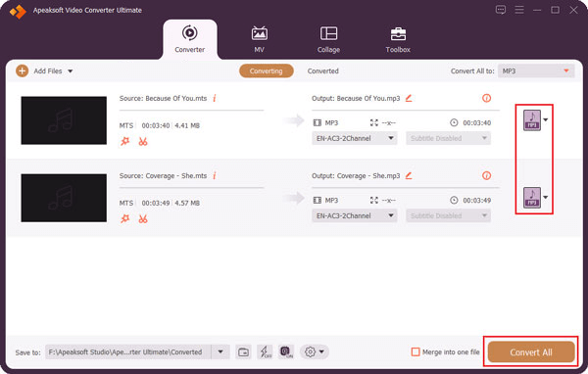Enable Merge into one file checkbox
588x374 pixels.
(416, 351)
